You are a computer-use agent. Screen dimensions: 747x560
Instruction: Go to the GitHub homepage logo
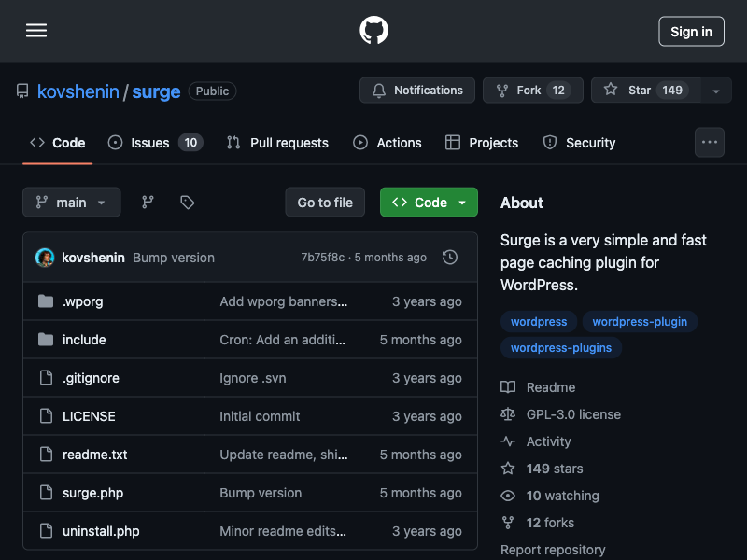374,31
